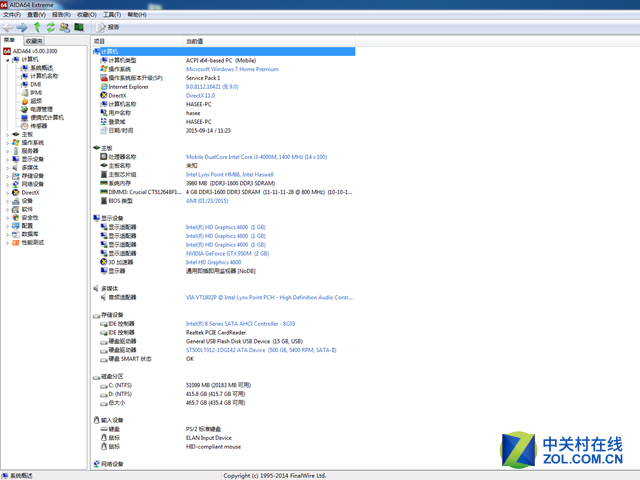Open the 报告 report toolbar button
Image resolution: width=640 pixels, height=480 pixels.
(108, 27)
